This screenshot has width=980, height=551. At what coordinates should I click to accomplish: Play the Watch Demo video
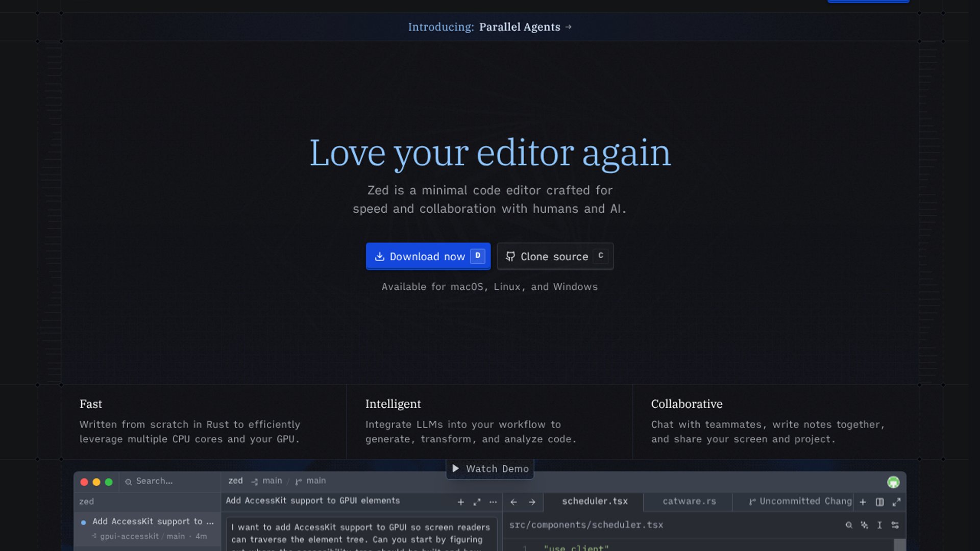(490, 469)
